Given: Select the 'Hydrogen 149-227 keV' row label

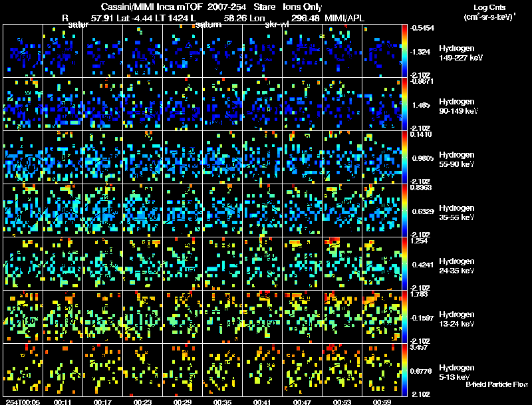Looking at the screenshot, I should point(460,53).
